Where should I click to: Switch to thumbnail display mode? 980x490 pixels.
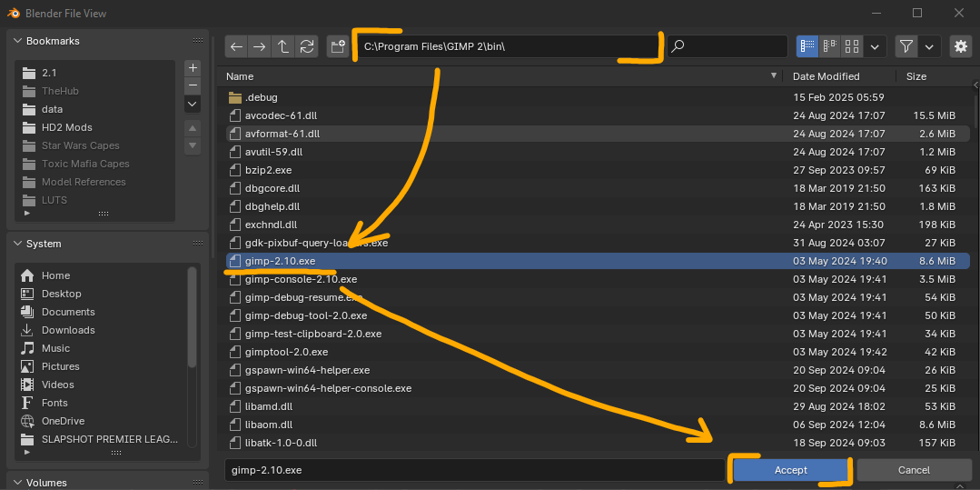(852, 46)
